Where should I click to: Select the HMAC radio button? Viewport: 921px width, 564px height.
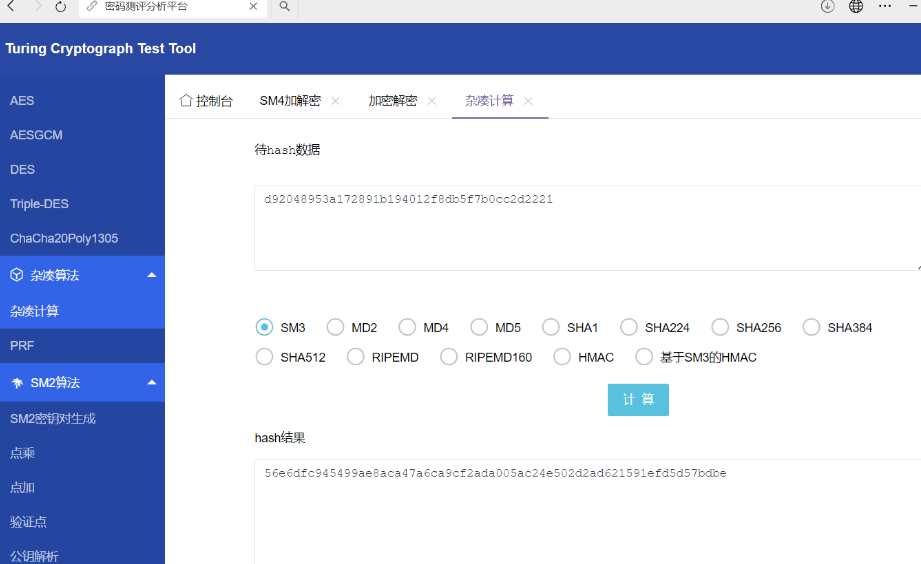point(562,357)
